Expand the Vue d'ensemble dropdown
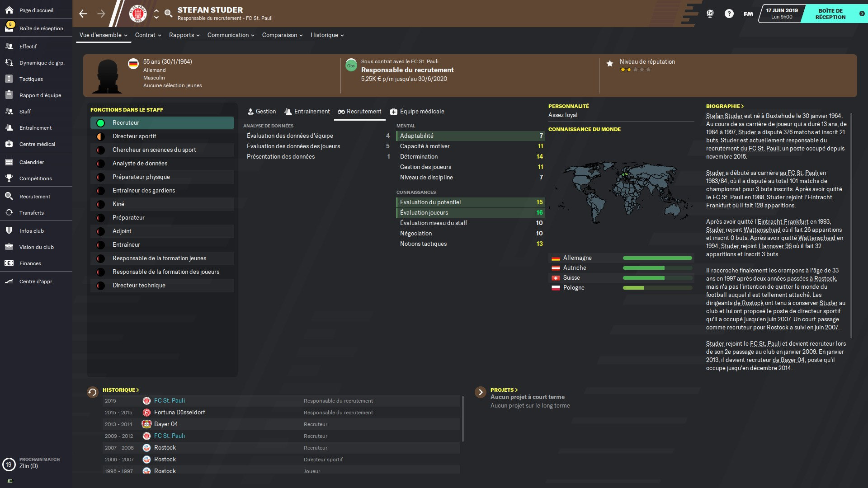The height and width of the screenshot is (488, 868). pos(103,35)
